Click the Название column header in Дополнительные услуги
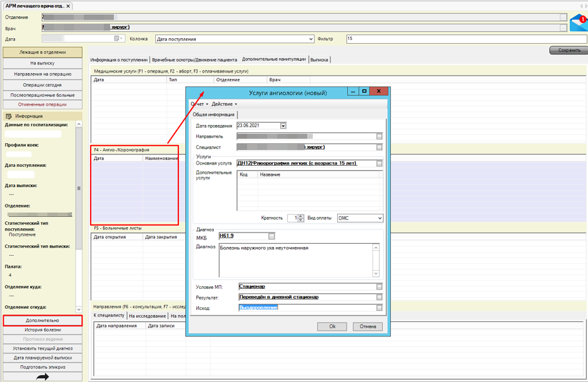 click(319, 174)
